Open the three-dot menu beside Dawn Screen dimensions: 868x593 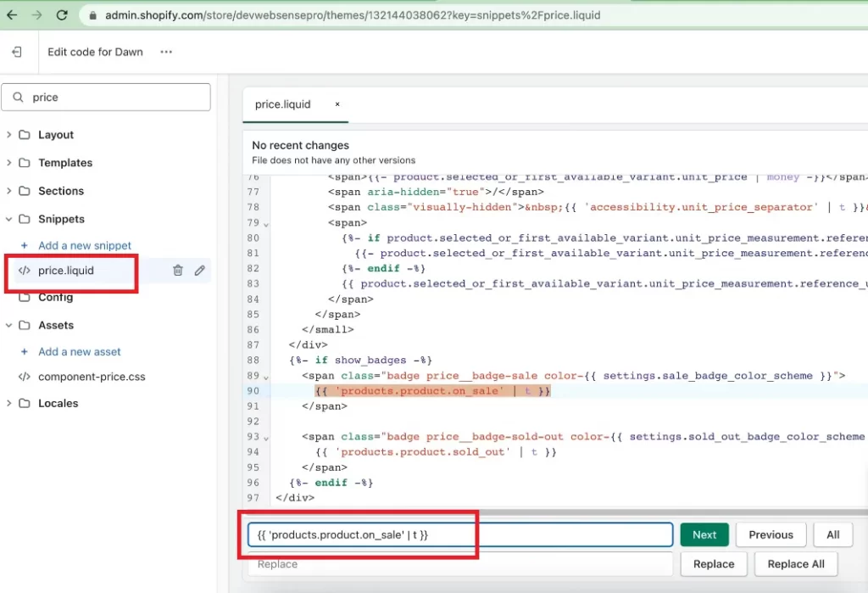coord(166,52)
